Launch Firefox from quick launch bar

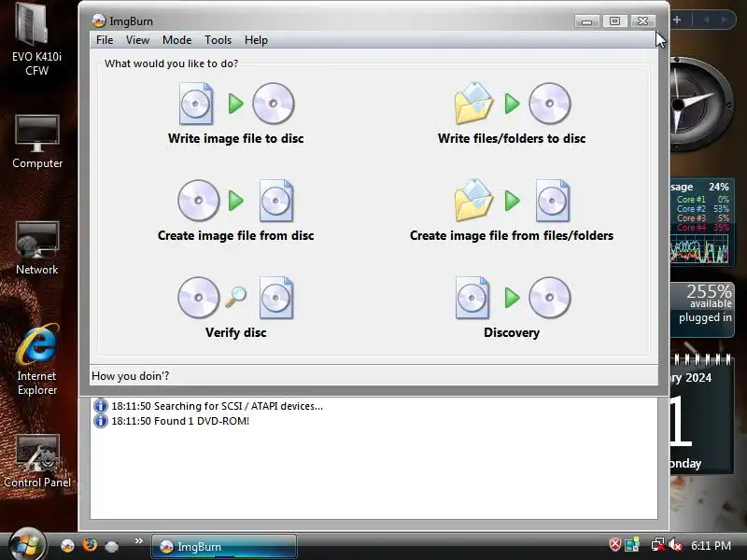click(x=90, y=545)
